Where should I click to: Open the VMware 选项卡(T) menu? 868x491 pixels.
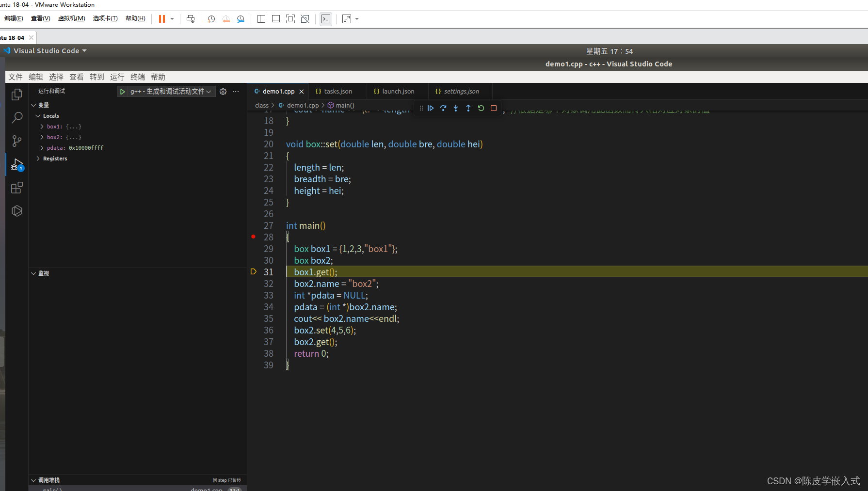point(105,18)
